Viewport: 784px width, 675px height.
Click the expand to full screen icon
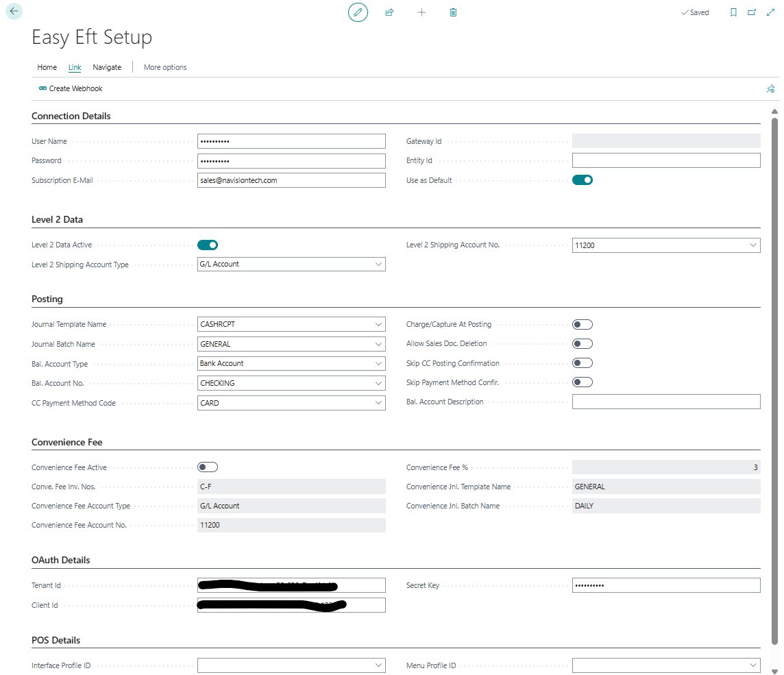770,12
